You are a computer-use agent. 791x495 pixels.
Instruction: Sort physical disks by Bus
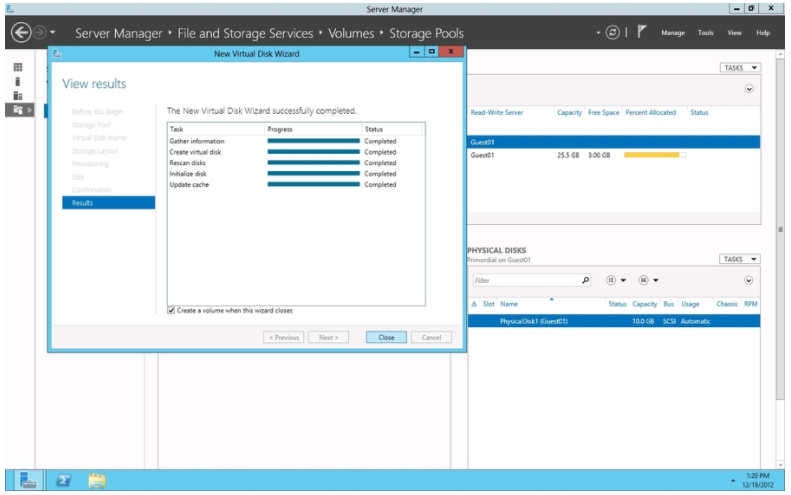tap(668, 304)
